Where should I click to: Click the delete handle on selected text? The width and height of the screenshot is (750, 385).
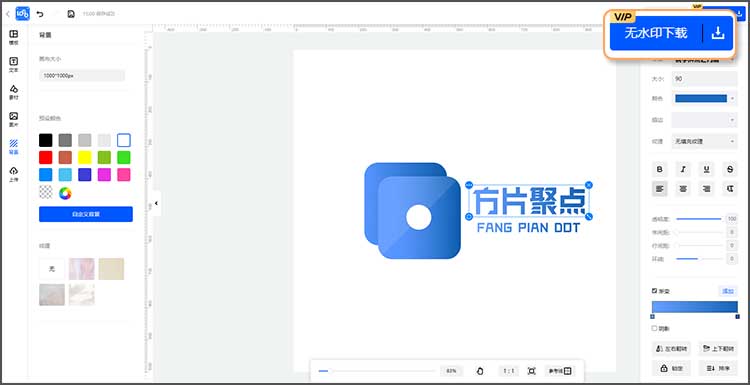tap(589, 185)
